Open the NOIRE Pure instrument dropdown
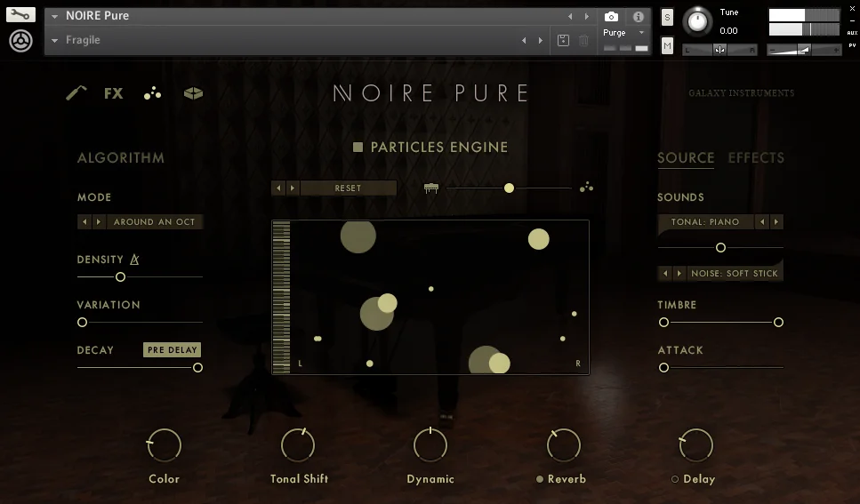Image resolution: width=860 pixels, height=504 pixels. (54, 17)
